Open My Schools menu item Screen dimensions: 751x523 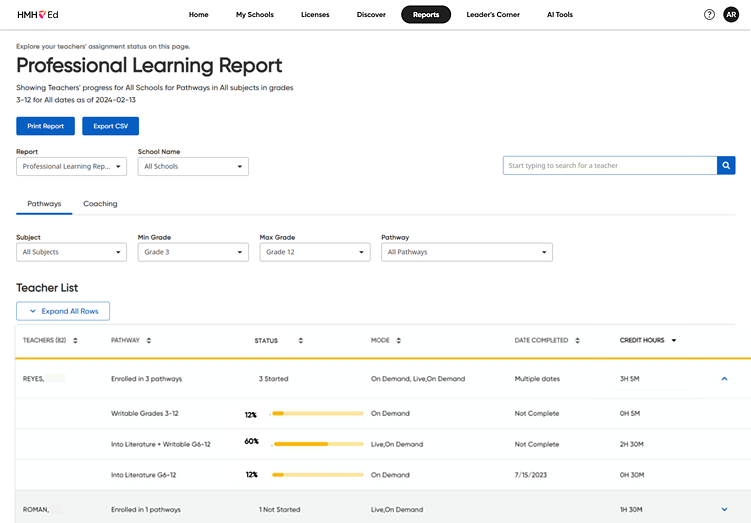[x=255, y=15]
